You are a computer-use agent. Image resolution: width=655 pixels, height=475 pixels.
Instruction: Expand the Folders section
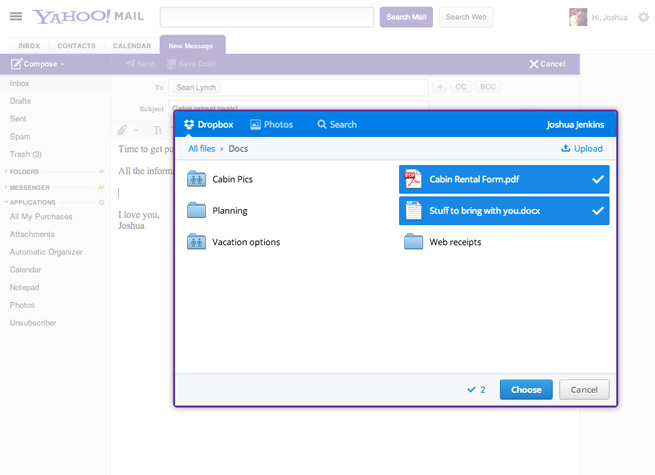point(5,171)
